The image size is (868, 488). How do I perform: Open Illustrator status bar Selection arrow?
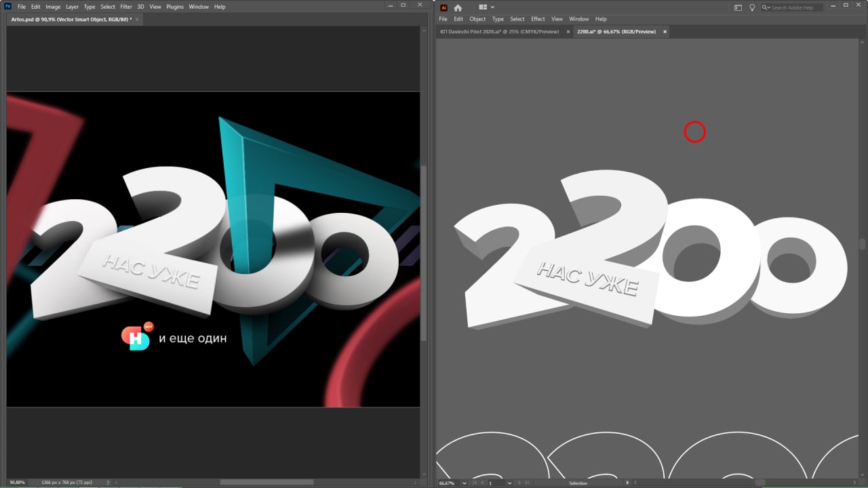(x=628, y=483)
